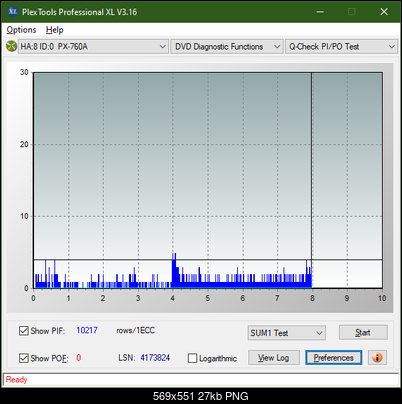Click the Ready status text

tap(16, 379)
